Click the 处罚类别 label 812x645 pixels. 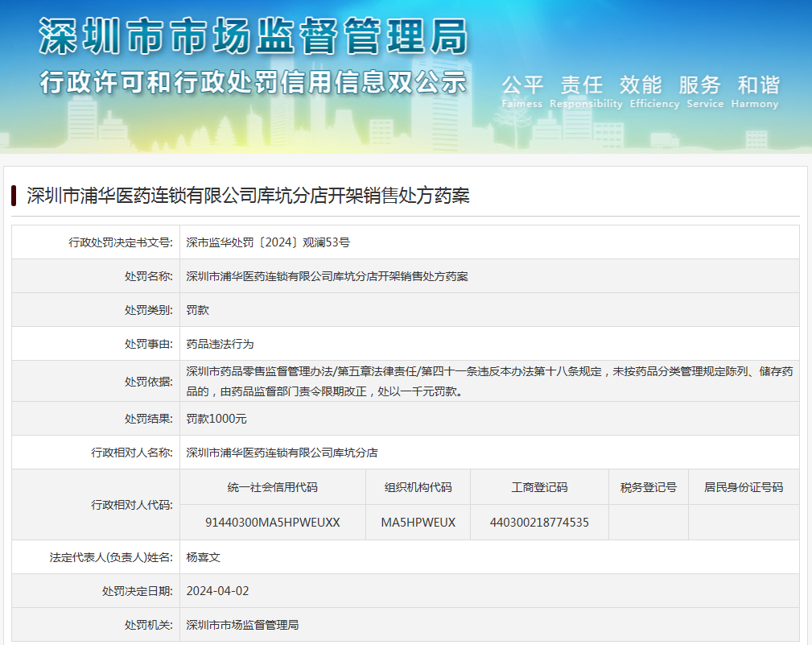pos(149,310)
